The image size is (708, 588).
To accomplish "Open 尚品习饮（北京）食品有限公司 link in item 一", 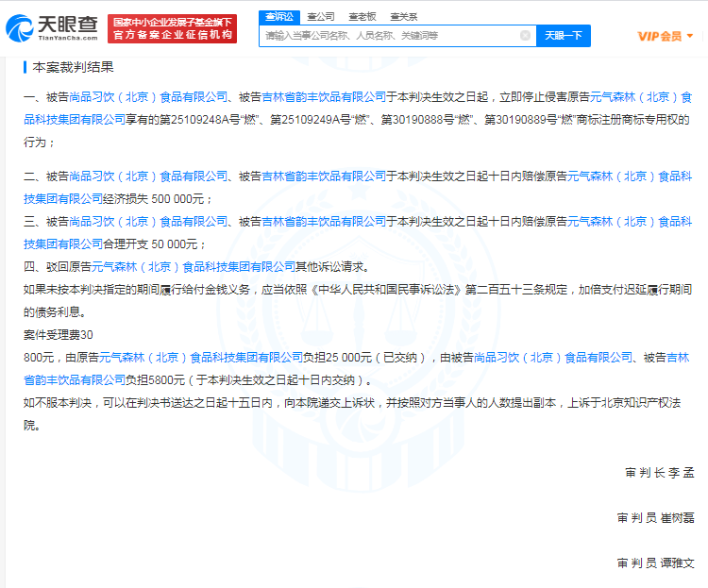I will point(148,97).
